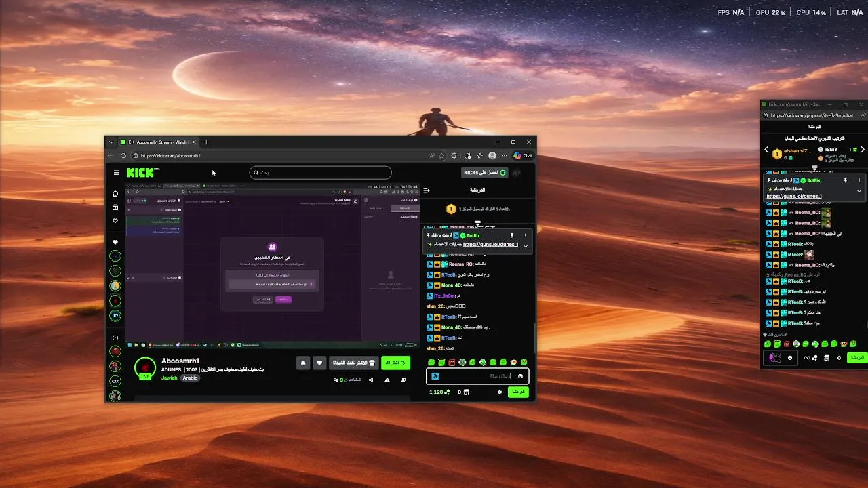The height and width of the screenshot is (488, 868).
Task: Click the browser back arrow
Action: (111, 155)
